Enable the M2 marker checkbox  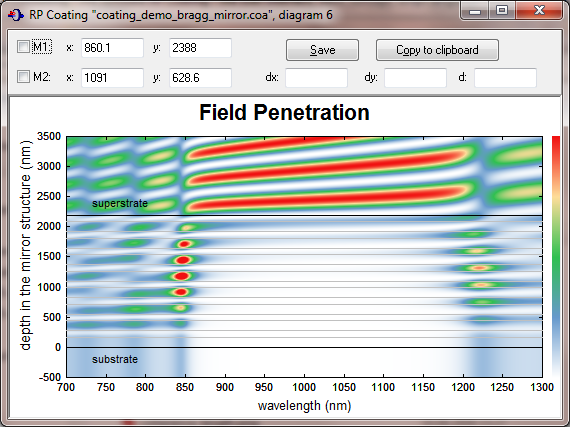(23, 77)
